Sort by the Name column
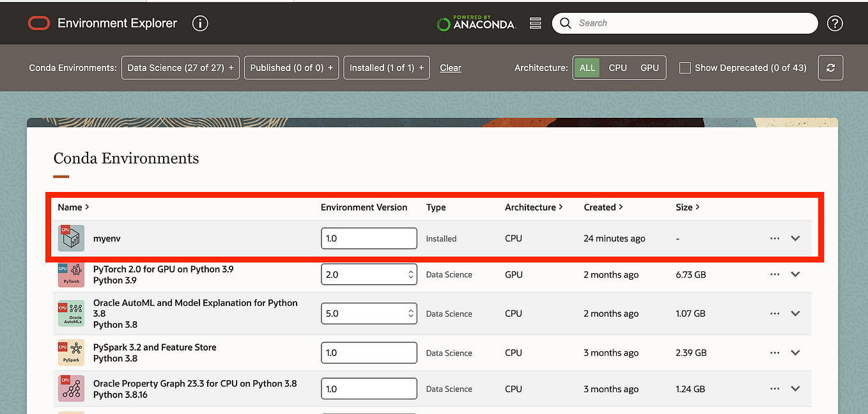This screenshot has width=868, height=414. click(73, 207)
